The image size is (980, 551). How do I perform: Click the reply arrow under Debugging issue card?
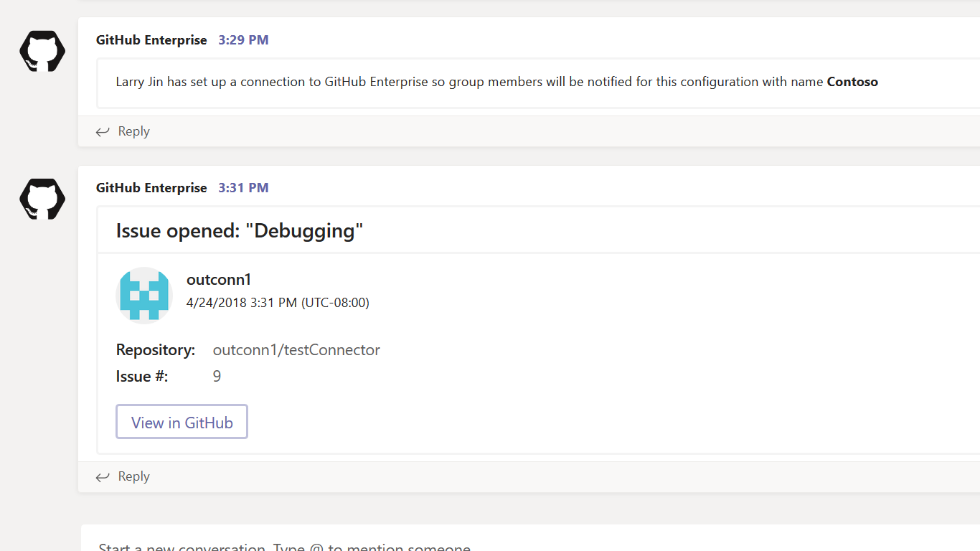103,476
